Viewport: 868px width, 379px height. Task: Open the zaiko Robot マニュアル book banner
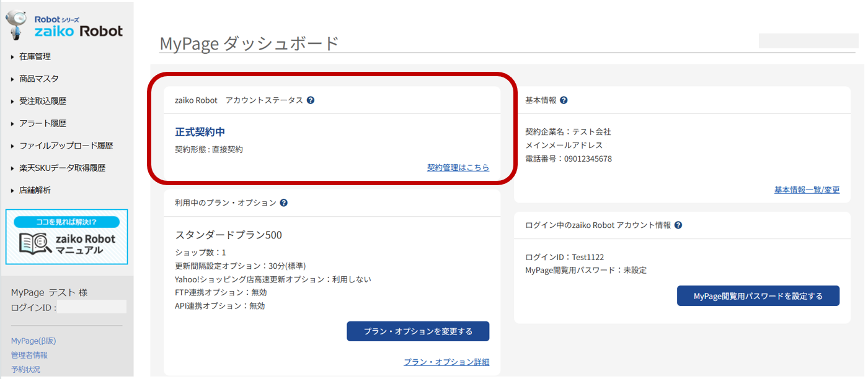click(x=66, y=237)
